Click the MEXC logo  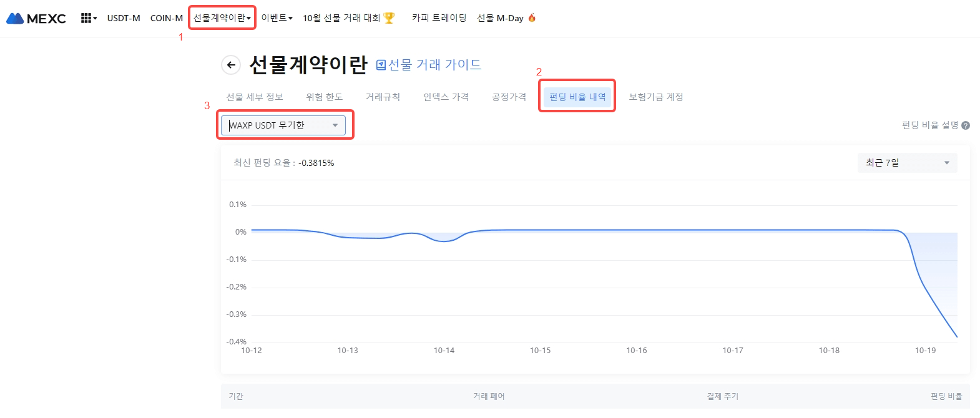[x=36, y=18]
